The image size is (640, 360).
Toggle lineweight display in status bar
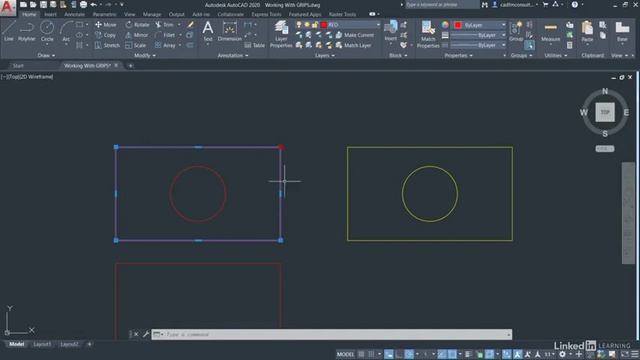tap(468, 354)
